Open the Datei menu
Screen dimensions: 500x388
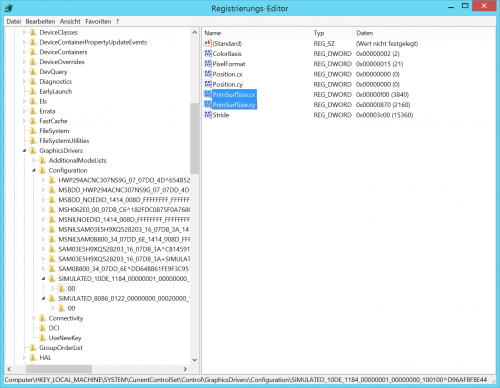[14, 21]
